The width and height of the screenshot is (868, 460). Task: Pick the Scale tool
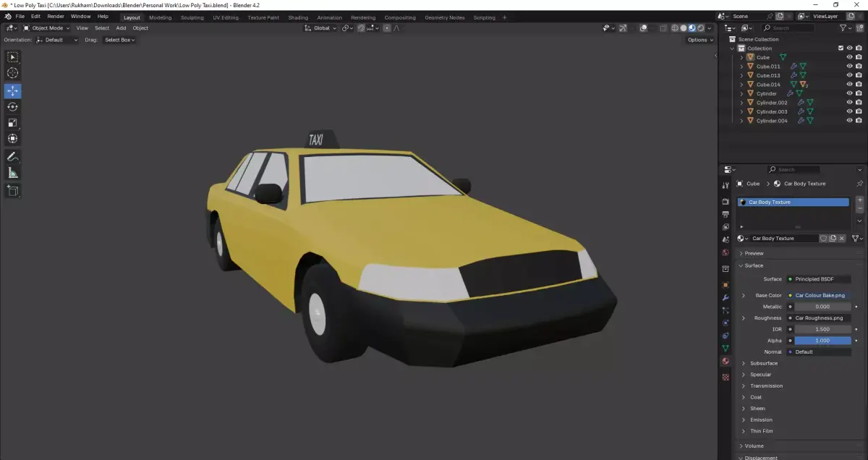(12, 123)
